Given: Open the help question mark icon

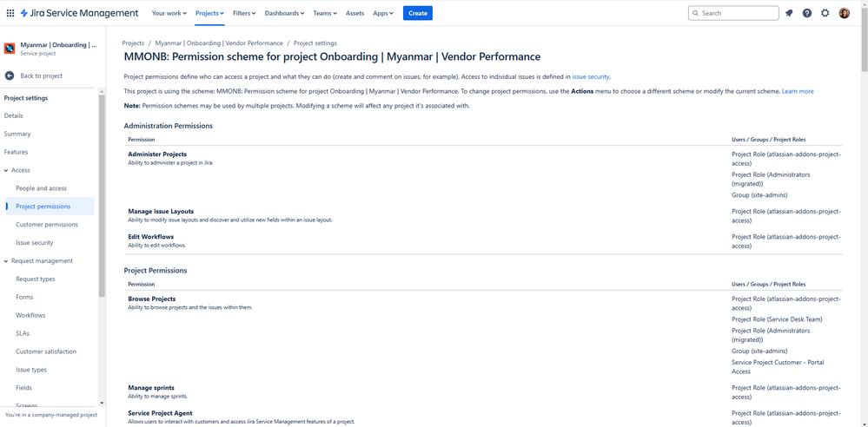Looking at the screenshot, I should (807, 13).
